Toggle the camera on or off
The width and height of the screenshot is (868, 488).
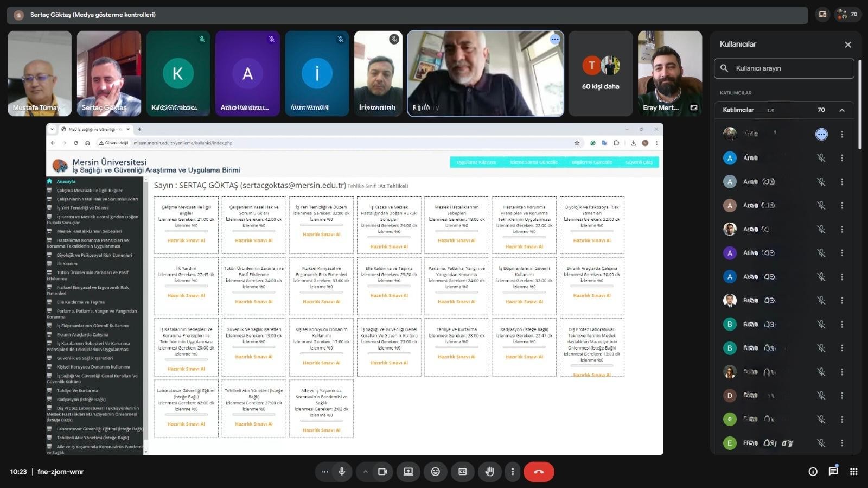coord(382,472)
